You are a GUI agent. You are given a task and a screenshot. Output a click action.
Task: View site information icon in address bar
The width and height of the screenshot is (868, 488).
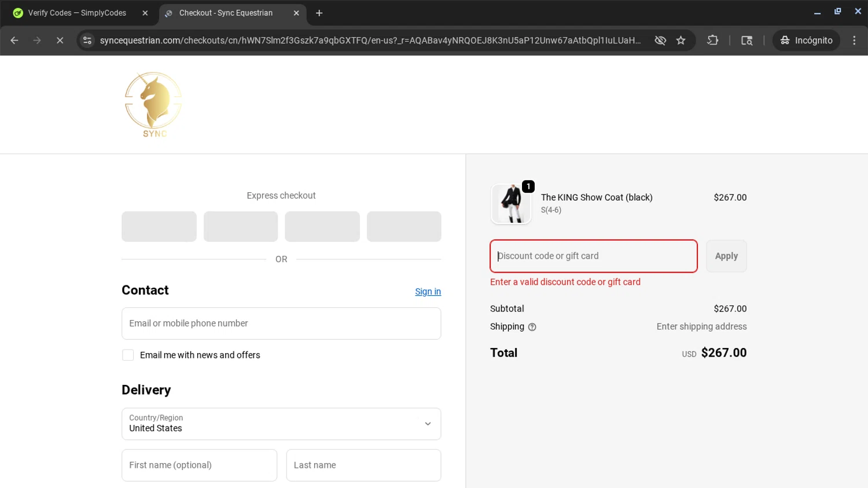tap(87, 41)
